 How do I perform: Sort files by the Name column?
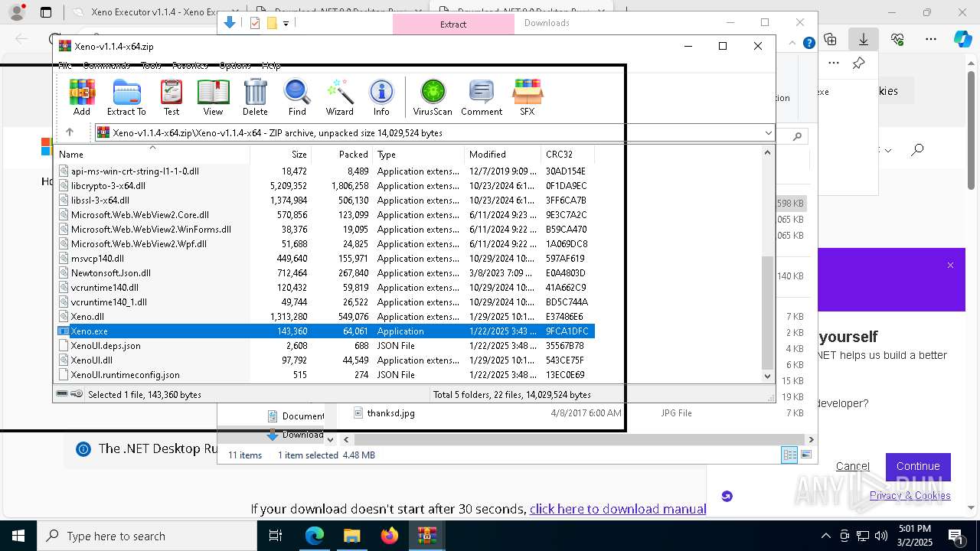(152, 154)
